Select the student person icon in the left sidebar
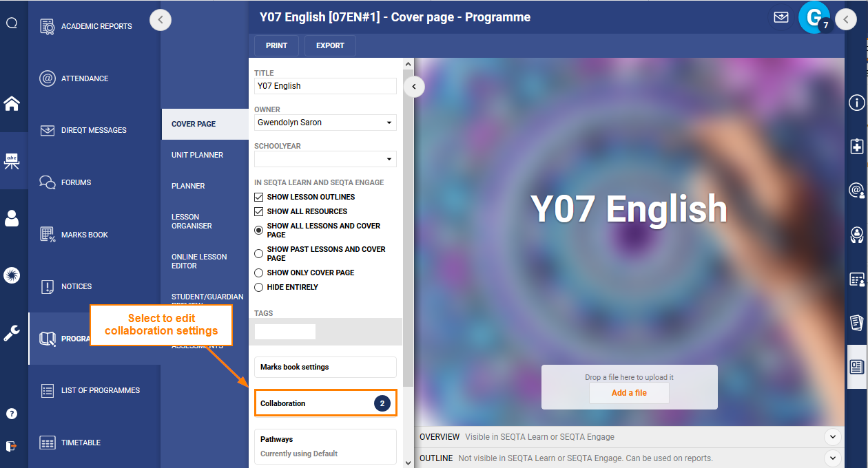Viewport: 868px width, 468px height. (x=12, y=217)
